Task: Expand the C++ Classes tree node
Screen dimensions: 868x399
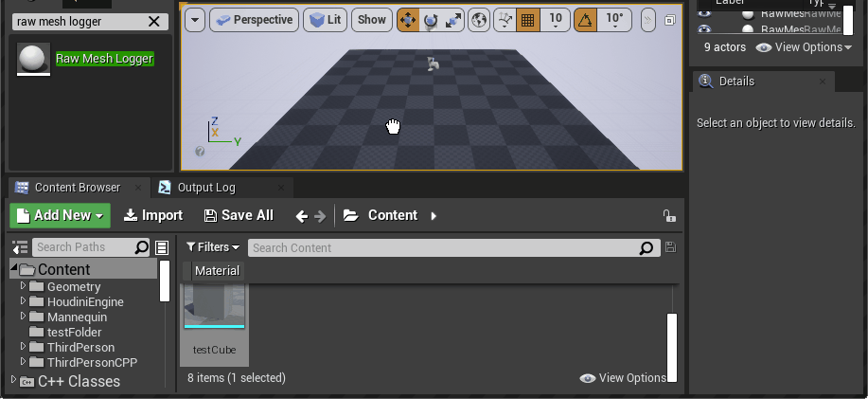Action: pyautogui.click(x=14, y=381)
